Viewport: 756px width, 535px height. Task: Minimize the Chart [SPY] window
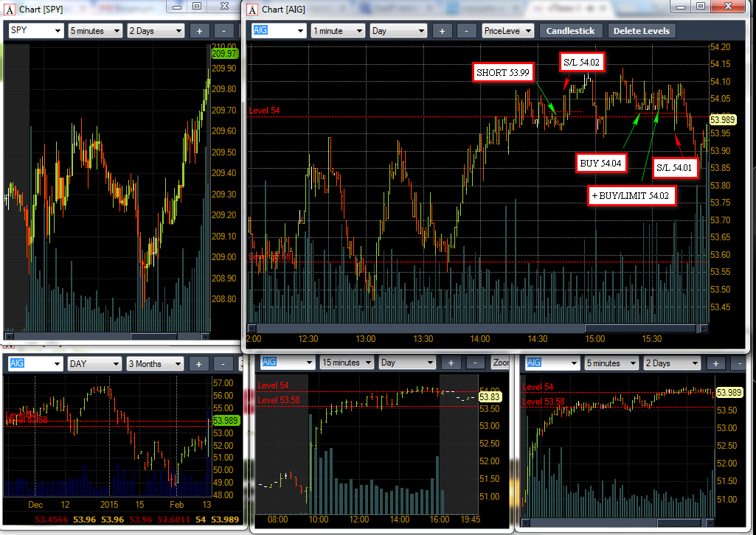tap(178, 6)
